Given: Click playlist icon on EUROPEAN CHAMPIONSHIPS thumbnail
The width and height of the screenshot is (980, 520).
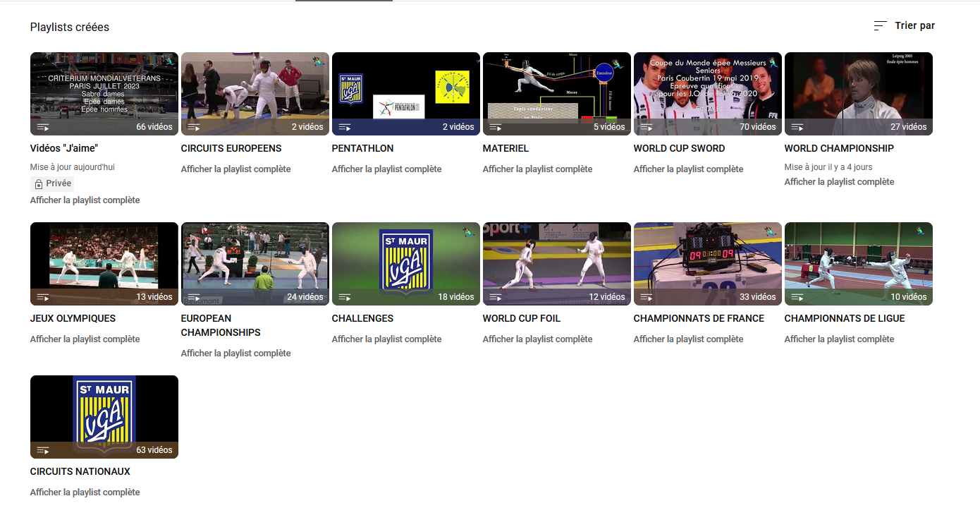Looking at the screenshot, I should click(194, 297).
